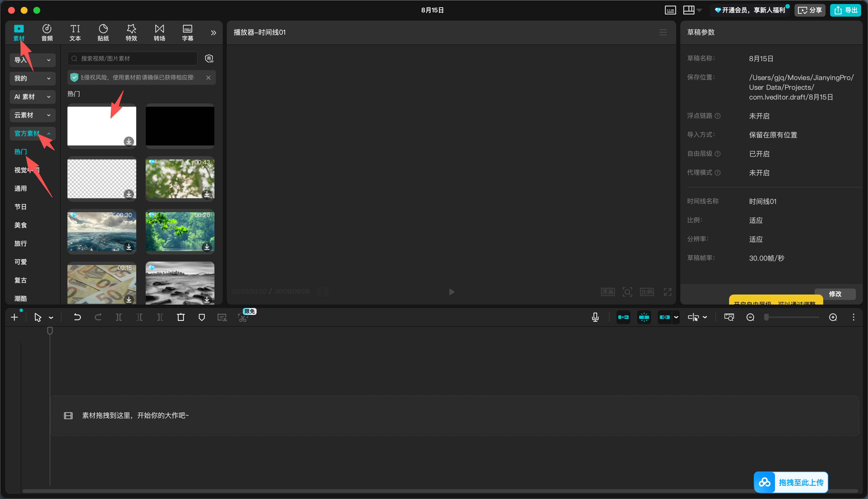Redo the last action
Image resolution: width=868 pixels, height=499 pixels.
98,317
